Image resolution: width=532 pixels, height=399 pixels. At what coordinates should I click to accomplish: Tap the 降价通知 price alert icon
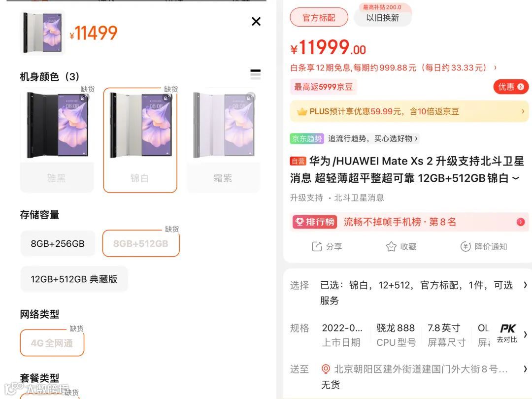click(x=465, y=246)
